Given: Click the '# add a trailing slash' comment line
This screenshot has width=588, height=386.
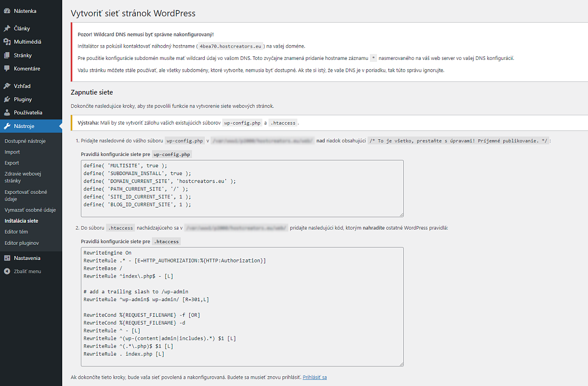Looking at the screenshot, I should (x=136, y=292).
